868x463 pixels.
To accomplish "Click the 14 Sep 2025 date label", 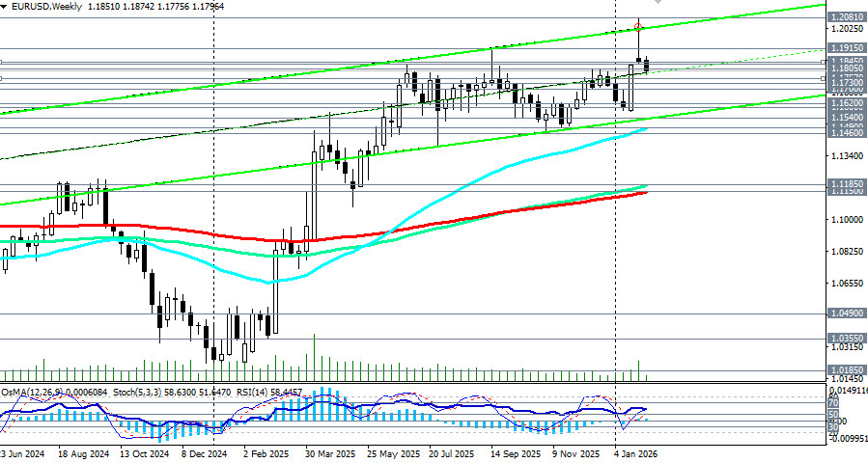I will click(x=514, y=452).
